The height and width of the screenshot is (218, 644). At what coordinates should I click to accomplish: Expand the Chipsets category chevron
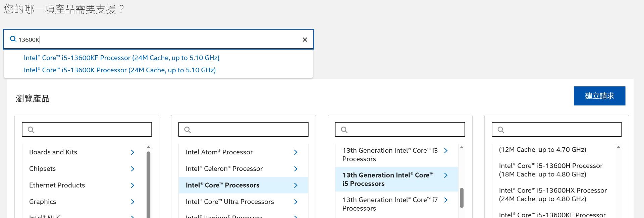point(132,169)
